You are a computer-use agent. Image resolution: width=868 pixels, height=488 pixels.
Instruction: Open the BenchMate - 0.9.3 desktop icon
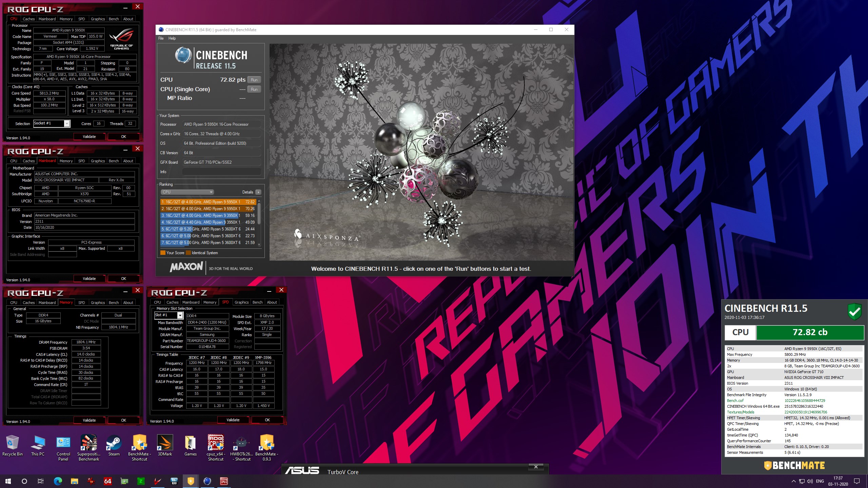[x=267, y=448]
